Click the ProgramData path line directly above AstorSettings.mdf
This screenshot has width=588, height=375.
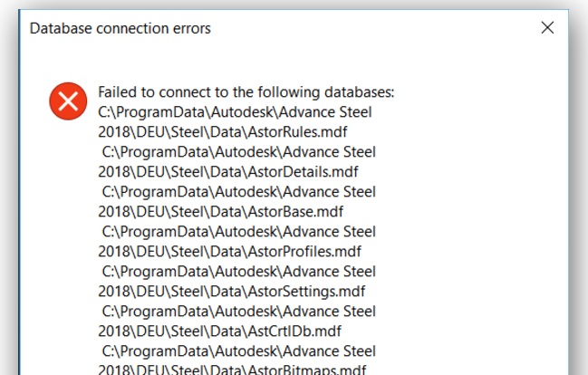click(x=239, y=271)
